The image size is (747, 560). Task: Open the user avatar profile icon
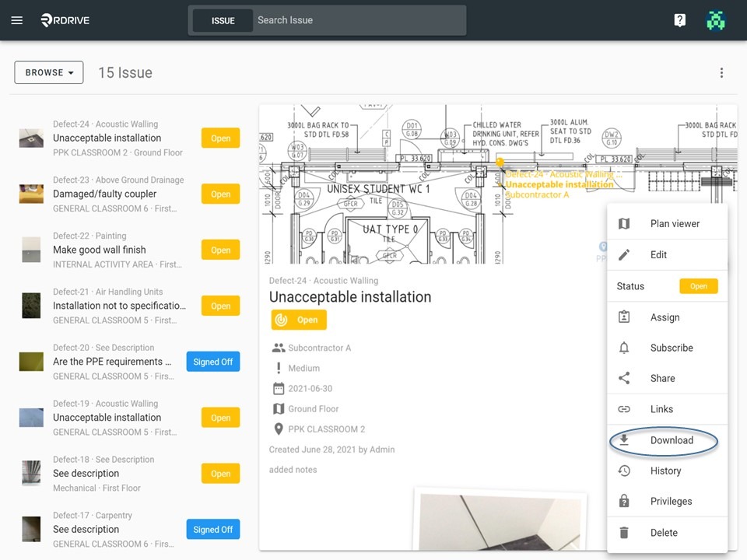[716, 20]
